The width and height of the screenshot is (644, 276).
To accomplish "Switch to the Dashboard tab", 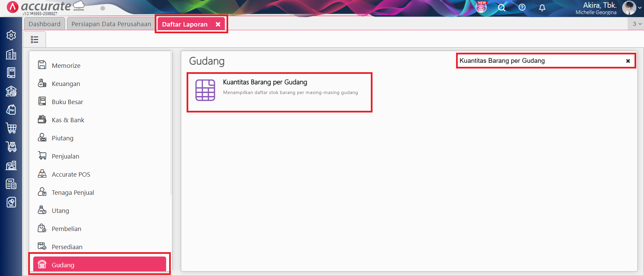I will click(x=45, y=24).
